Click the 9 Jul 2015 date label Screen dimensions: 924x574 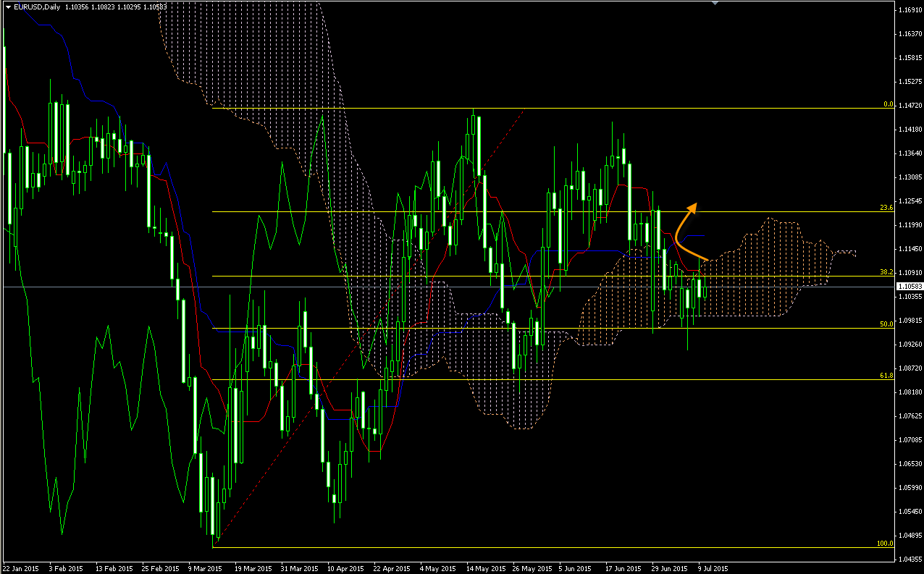click(x=713, y=569)
